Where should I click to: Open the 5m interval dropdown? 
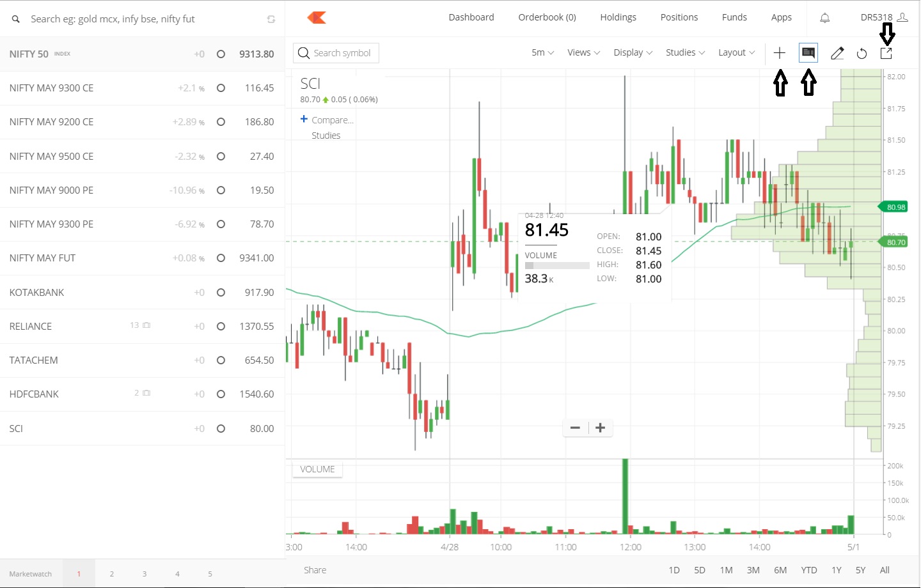coord(542,52)
